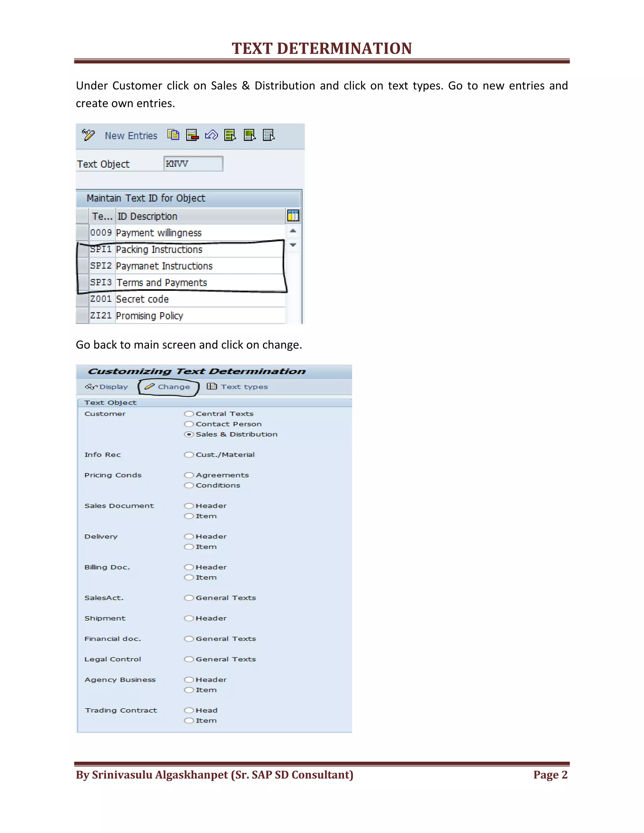Image resolution: width=644 pixels, height=833 pixels.
Task: Click the Undo Change arrow icon
Action: click(211, 135)
